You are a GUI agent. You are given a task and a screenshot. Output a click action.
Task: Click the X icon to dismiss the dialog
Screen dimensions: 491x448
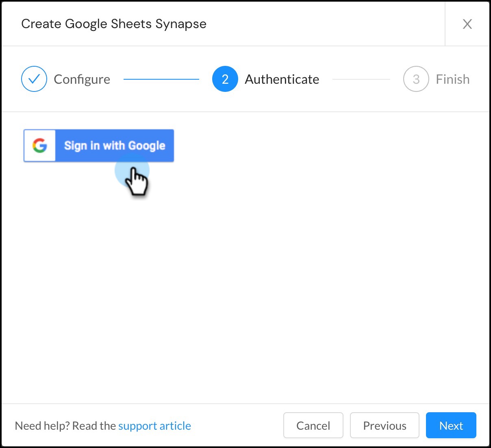coord(467,24)
